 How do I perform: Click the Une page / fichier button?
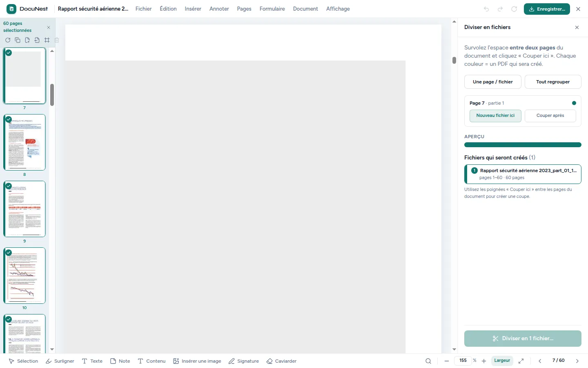(x=493, y=82)
